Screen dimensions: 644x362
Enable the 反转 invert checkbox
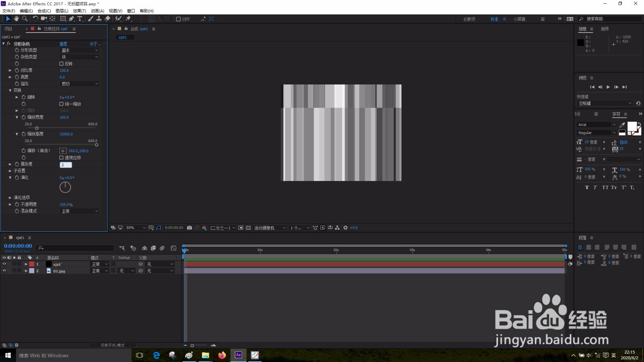point(61,64)
